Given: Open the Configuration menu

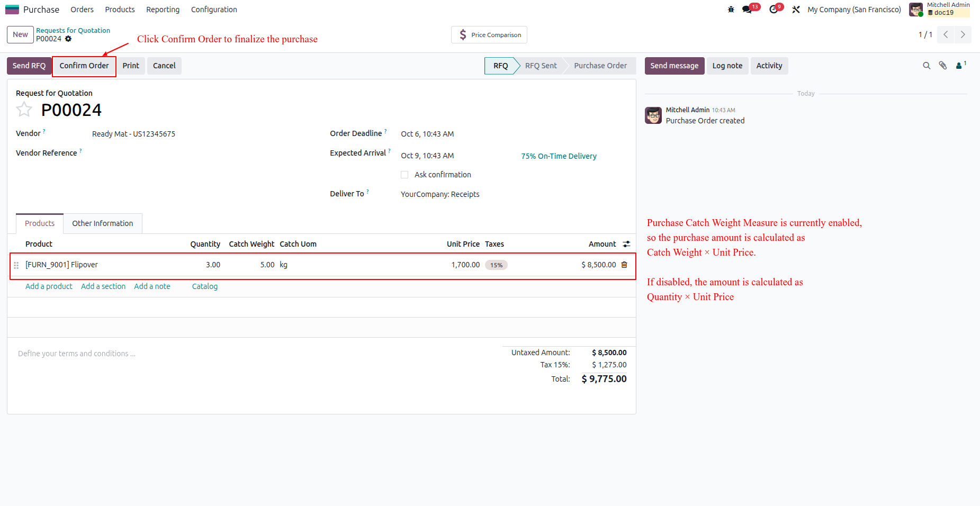Looking at the screenshot, I should [x=214, y=10].
